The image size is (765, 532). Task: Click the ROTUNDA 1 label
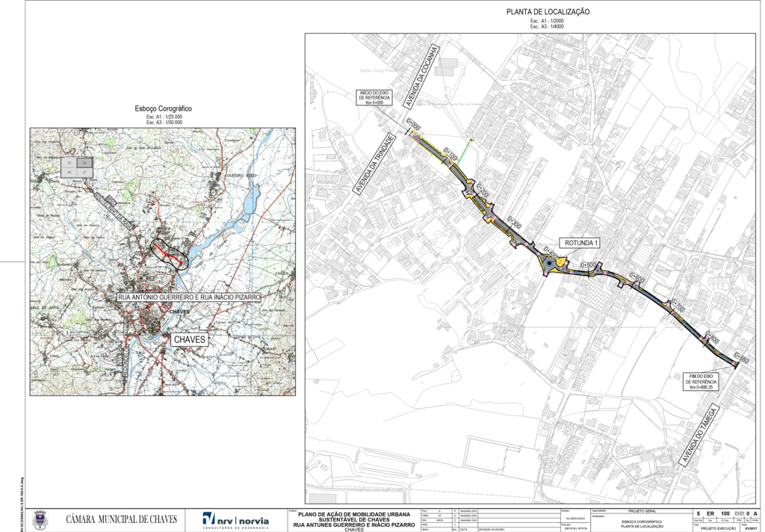pos(580,244)
